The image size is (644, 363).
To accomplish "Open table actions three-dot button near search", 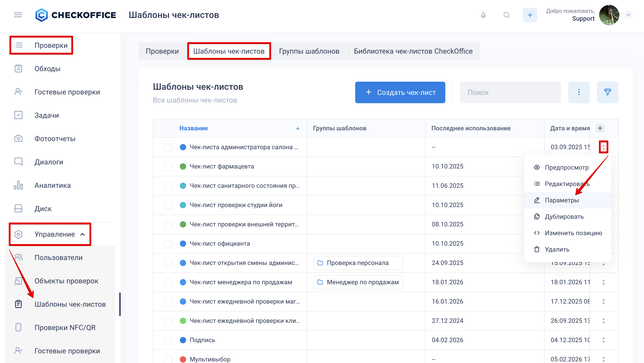I will point(579,92).
